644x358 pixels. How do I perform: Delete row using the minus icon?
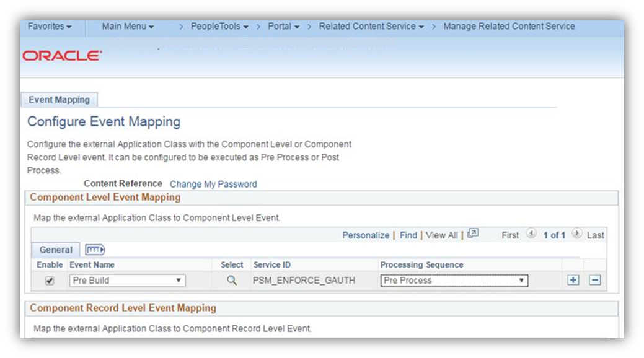click(595, 281)
